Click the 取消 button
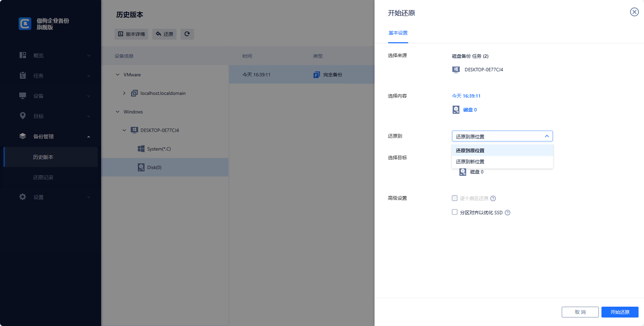Screen dimensions: 644x326 [580, 312]
